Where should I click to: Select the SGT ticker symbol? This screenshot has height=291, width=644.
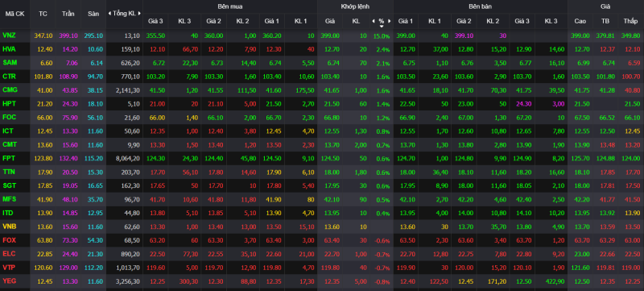pyautogui.click(x=9, y=185)
